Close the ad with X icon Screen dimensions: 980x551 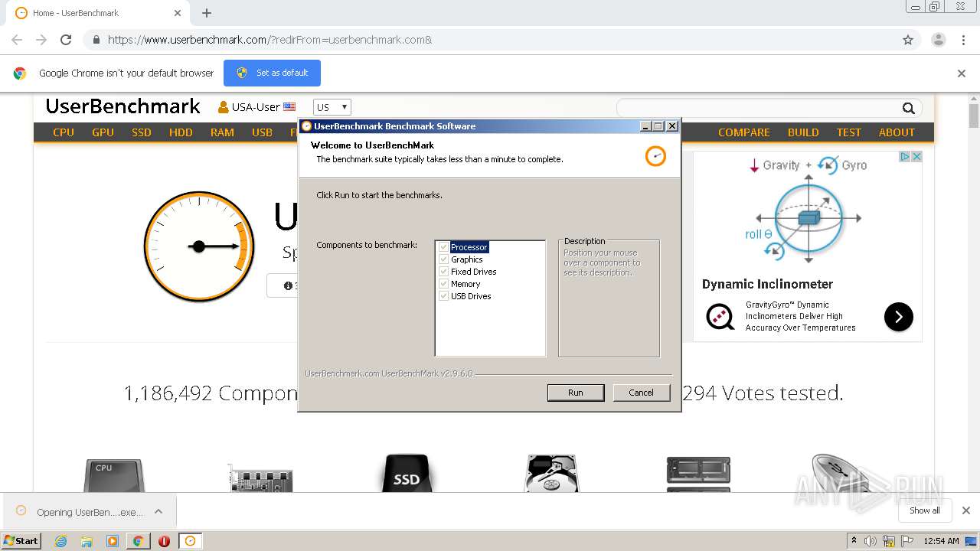pyautogui.click(x=916, y=157)
